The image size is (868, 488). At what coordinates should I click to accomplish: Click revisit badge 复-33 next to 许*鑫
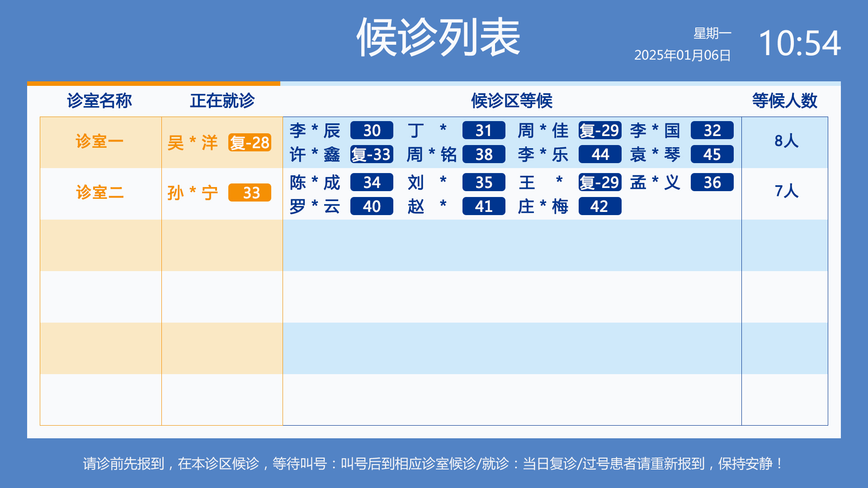tap(372, 155)
